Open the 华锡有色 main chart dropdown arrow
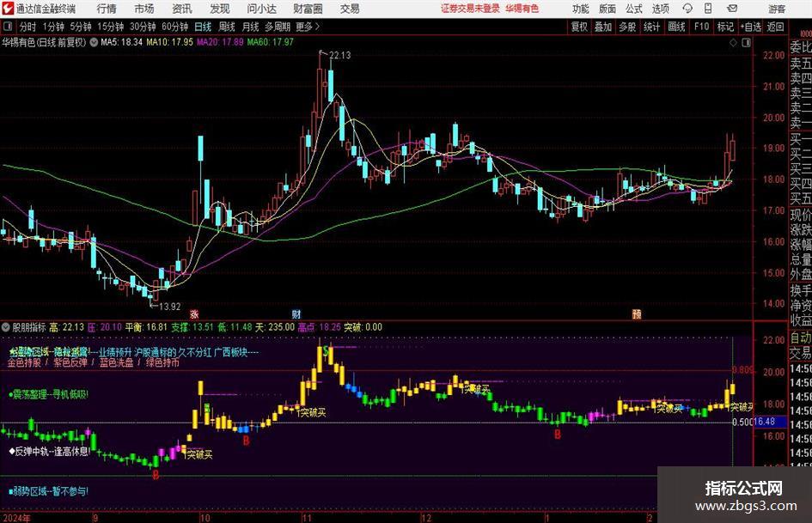812x523 pixels. click(x=94, y=42)
